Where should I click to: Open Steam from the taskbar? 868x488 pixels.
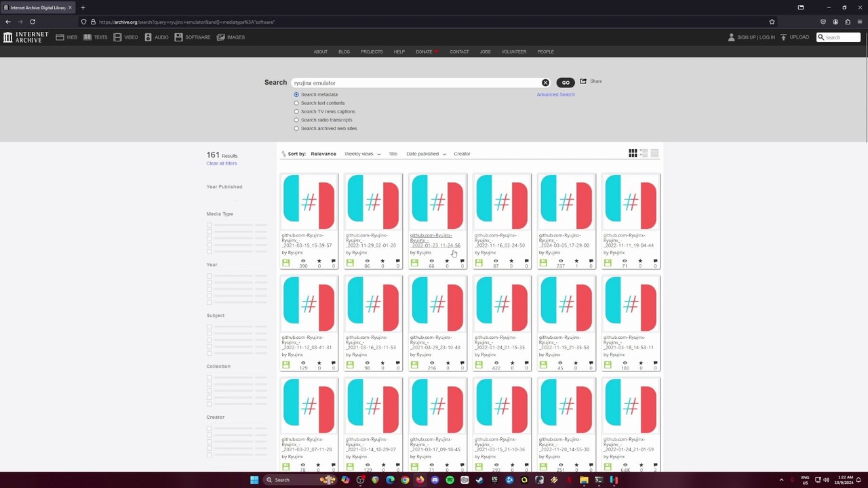(x=479, y=480)
